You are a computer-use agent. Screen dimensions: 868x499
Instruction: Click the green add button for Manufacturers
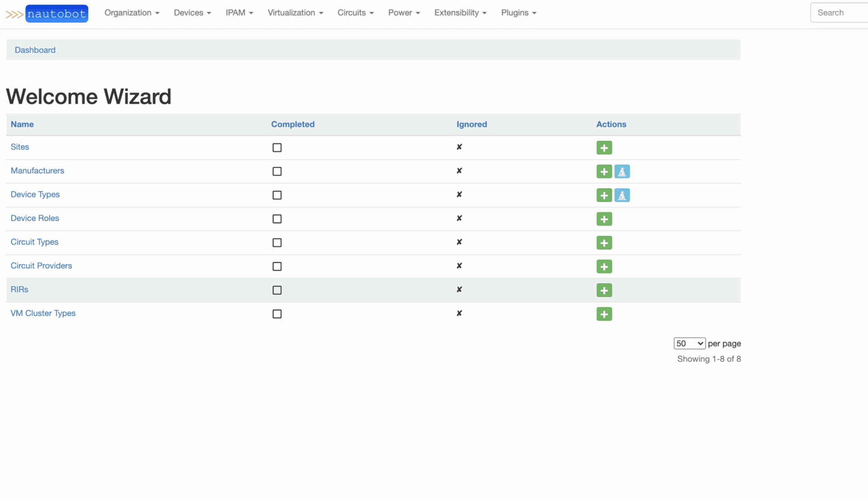point(604,171)
